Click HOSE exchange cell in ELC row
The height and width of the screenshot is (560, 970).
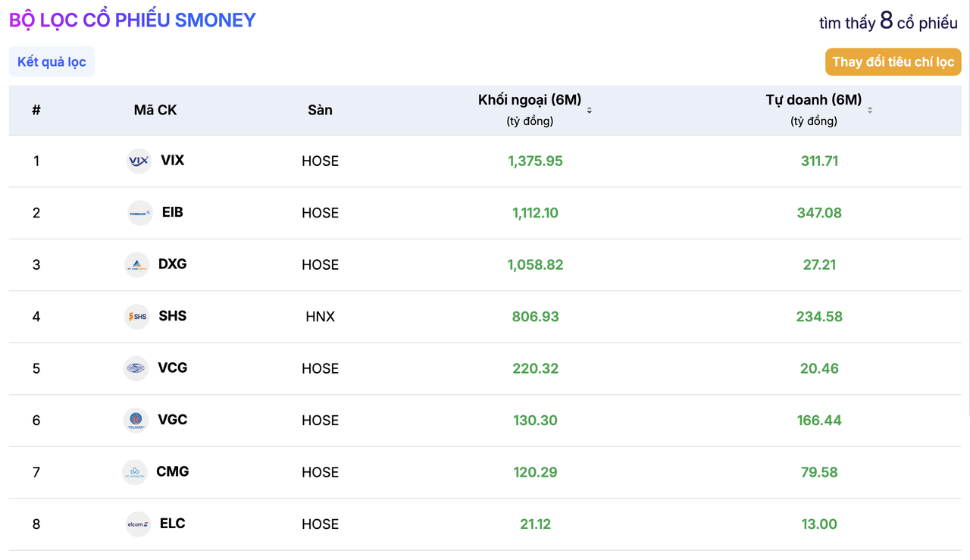pyautogui.click(x=320, y=524)
